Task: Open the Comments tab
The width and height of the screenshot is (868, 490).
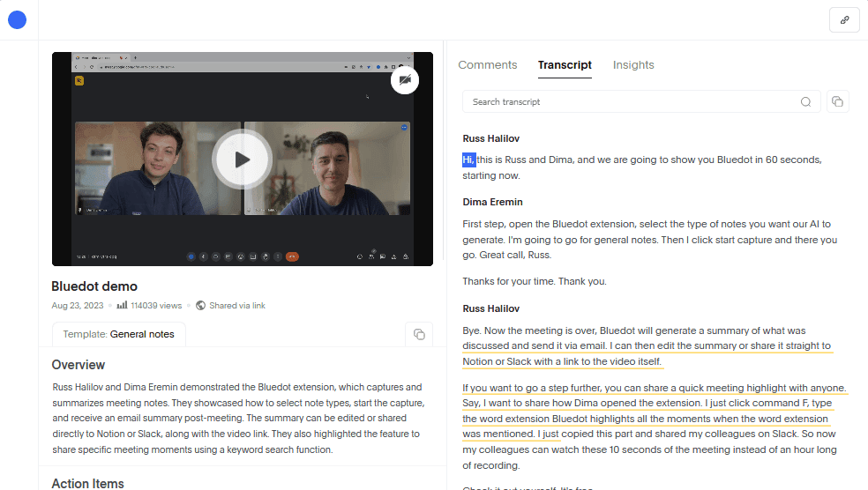Action: [487, 64]
